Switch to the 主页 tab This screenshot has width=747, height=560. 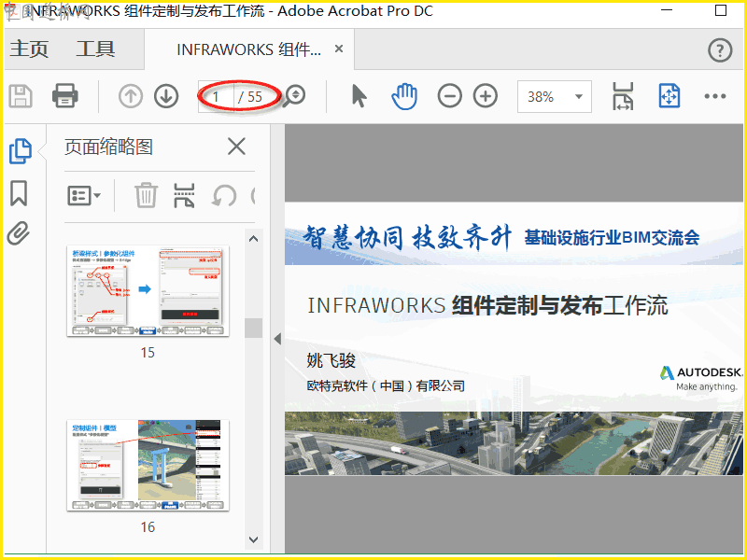pos(29,49)
